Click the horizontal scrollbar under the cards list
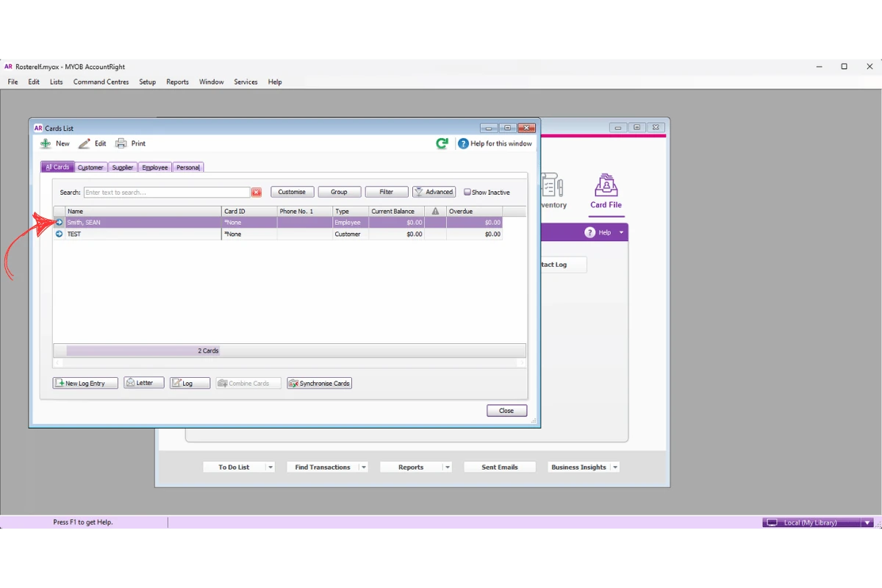Screen dimensions: 882x588 (290, 363)
